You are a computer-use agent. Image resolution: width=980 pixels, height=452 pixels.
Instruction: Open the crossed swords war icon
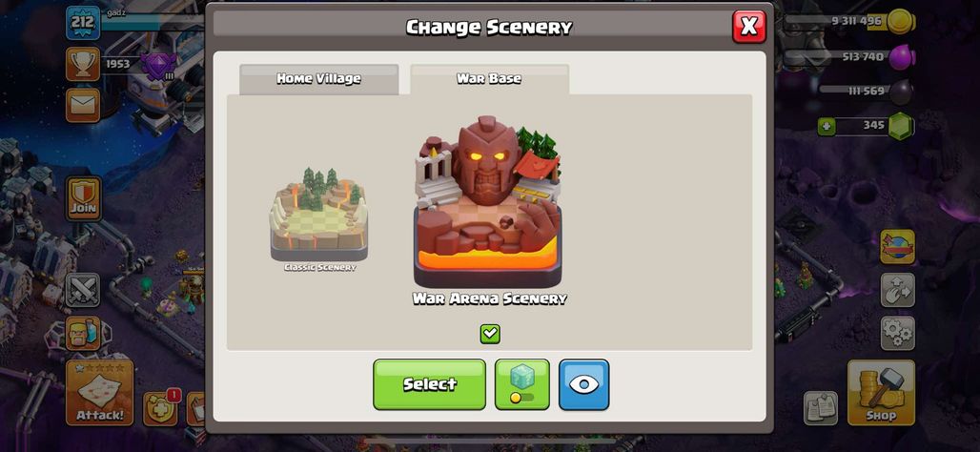tap(83, 290)
